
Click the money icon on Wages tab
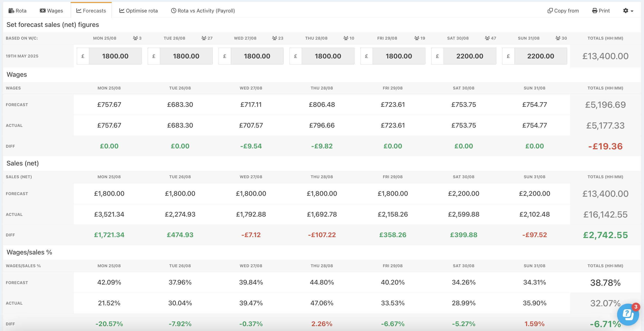(43, 11)
